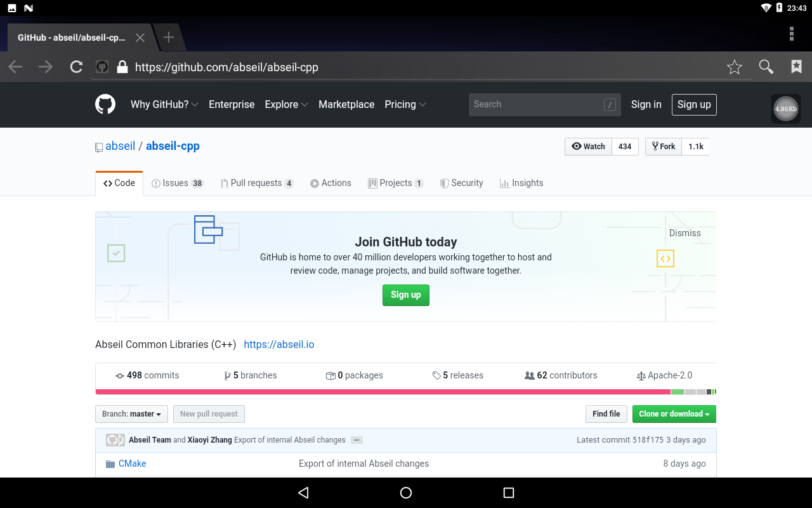The width and height of the screenshot is (812, 508).
Task: Open the Clone or download dropdown
Action: click(674, 414)
